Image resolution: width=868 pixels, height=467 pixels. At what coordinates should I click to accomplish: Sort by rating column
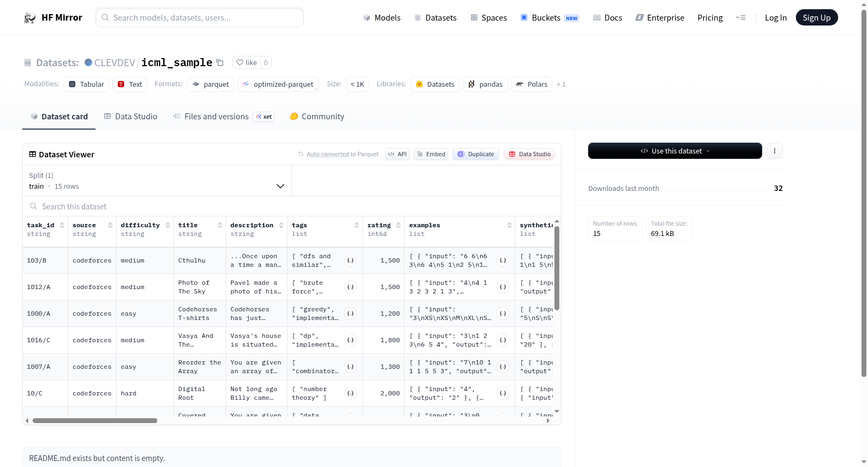pyautogui.click(x=398, y=225)
